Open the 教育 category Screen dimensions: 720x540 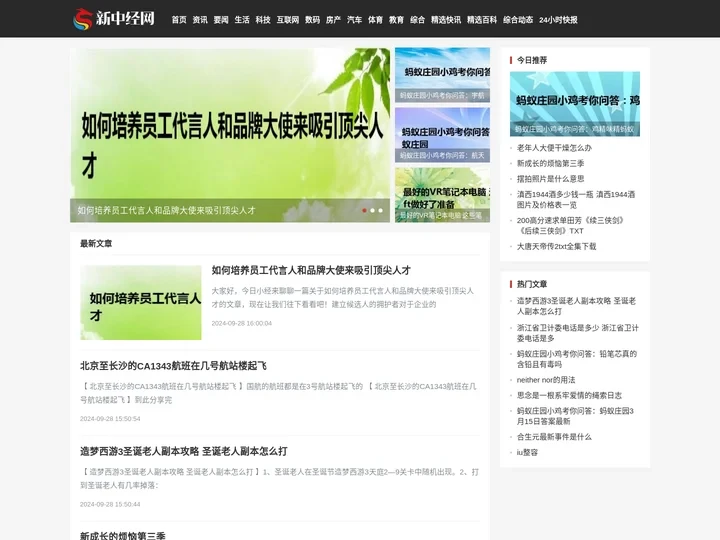click(x=396, y=20)
